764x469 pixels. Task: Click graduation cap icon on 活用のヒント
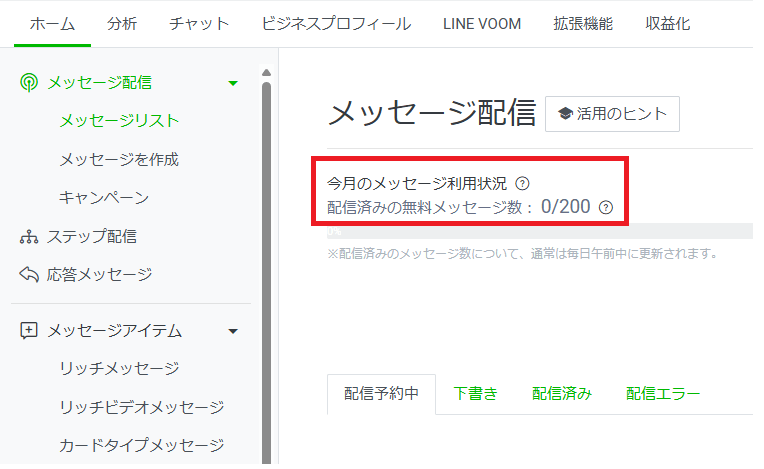point(565,114)
